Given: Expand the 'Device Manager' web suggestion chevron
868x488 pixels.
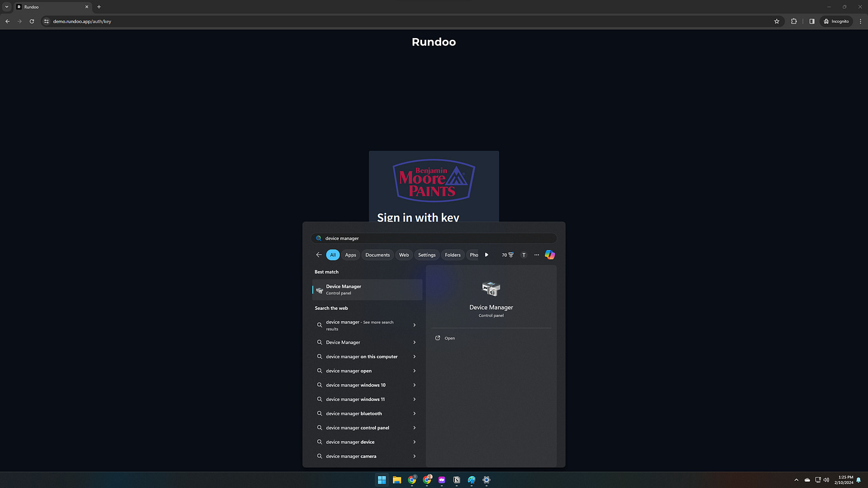Looking at the screenshot, I should click(414, 343).
